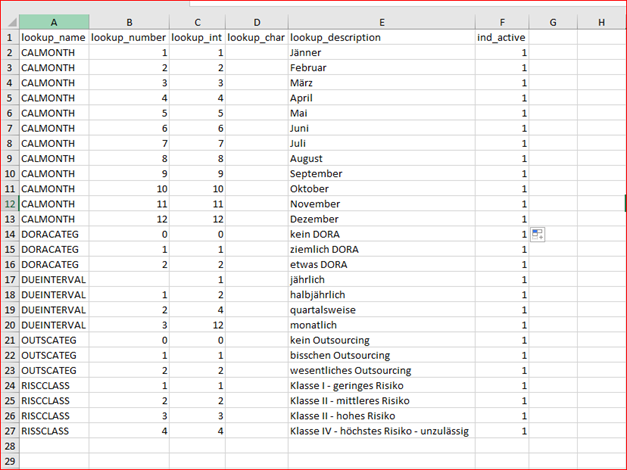
Task: Click the cell containing Jänner
Action: point(380,52)
